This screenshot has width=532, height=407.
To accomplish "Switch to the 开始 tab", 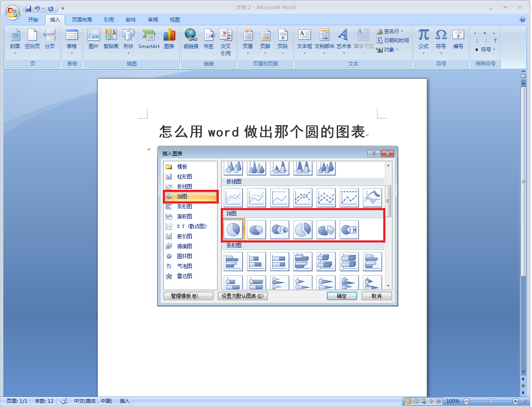I will (33, 19).
